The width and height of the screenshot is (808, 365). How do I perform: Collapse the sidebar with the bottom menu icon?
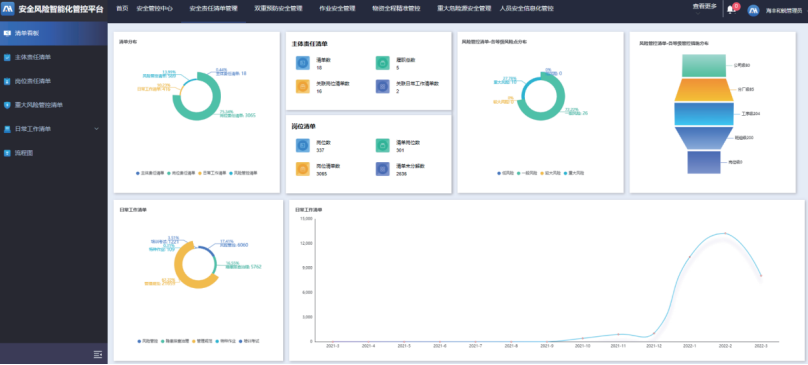pyautogui.click(x=98, y=354)
